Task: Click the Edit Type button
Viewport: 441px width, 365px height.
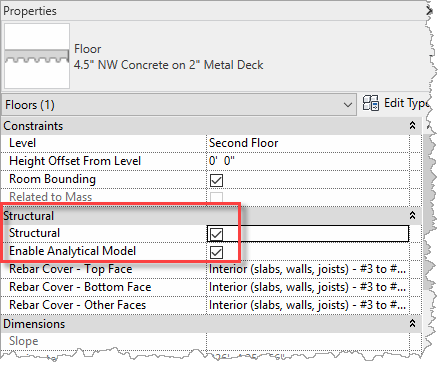Action: click(x=396, y=103)
